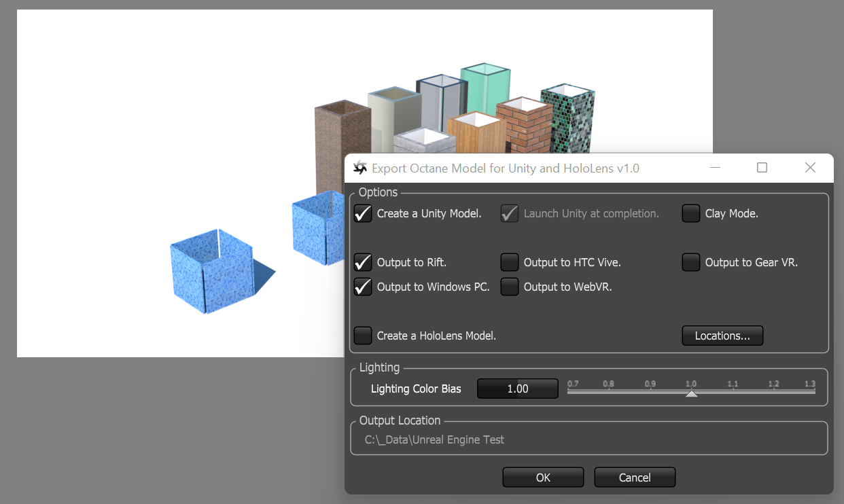Check Create a HoloLens Model
844x504 pixels.
pos(364,336)
